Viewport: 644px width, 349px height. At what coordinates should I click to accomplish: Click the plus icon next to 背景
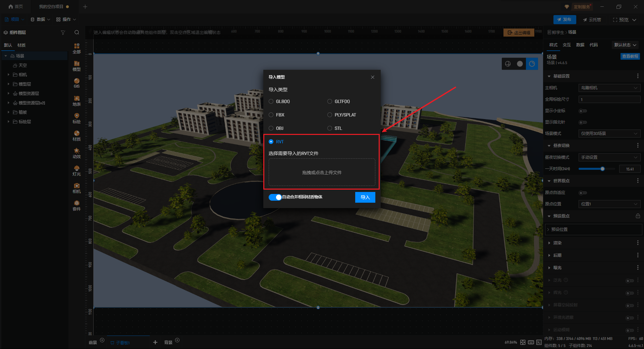click(177, 340)
